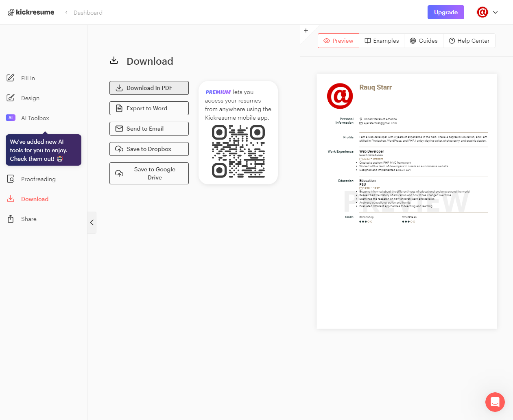Open the AI Toolbox section
The height and width of the screenshot is (420, 513).
(35, 118)
